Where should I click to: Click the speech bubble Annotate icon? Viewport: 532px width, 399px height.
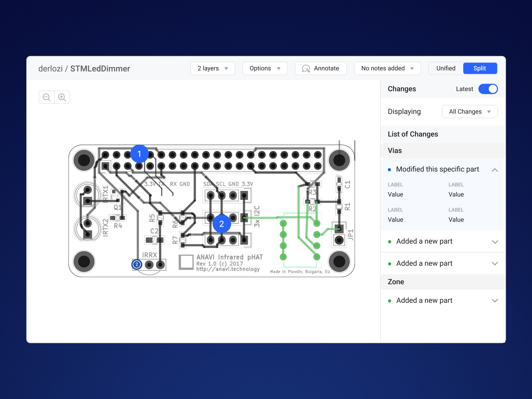point(306,68)
